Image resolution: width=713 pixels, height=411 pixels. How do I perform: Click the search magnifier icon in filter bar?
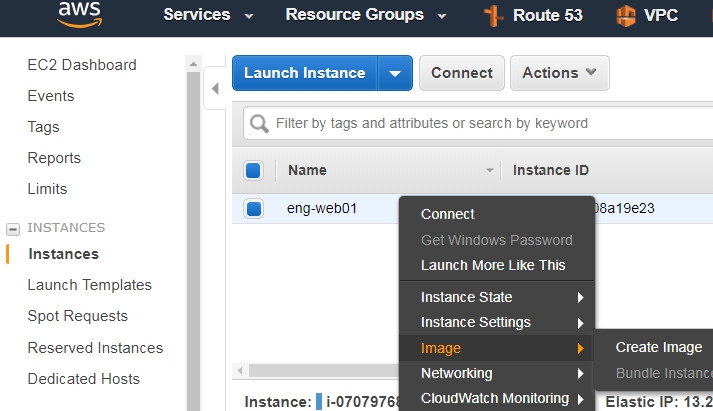pos(259,123)
